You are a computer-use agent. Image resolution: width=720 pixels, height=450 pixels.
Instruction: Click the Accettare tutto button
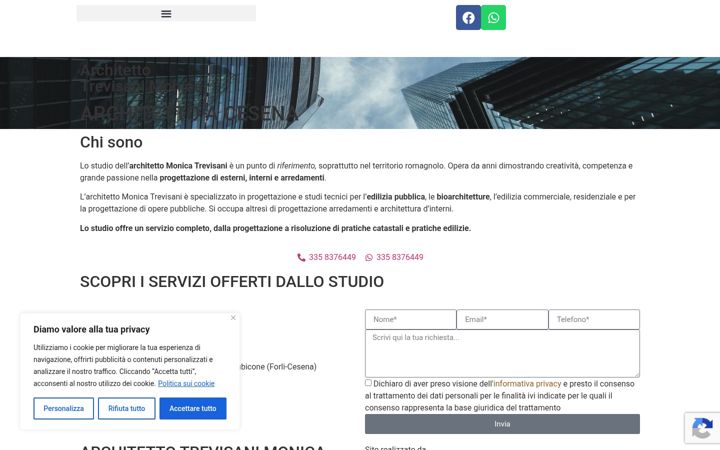pyautogui.click(x=193, y=408)
